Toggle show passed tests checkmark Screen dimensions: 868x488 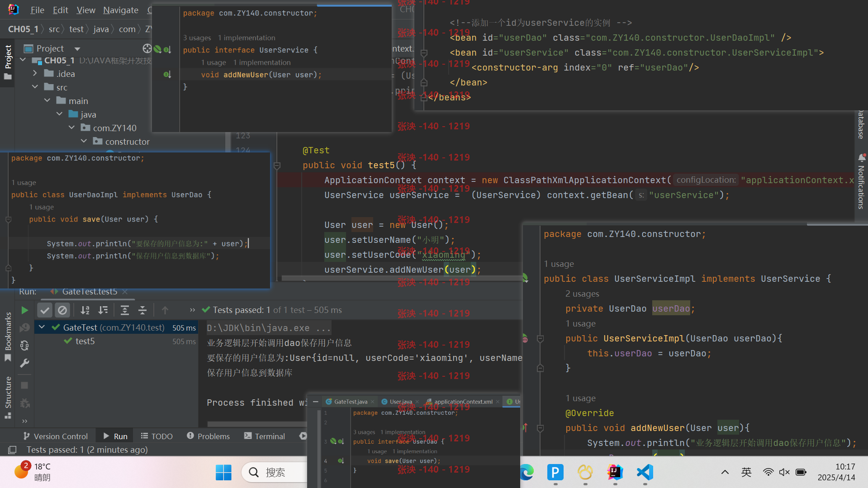click(x=44, y=310)
